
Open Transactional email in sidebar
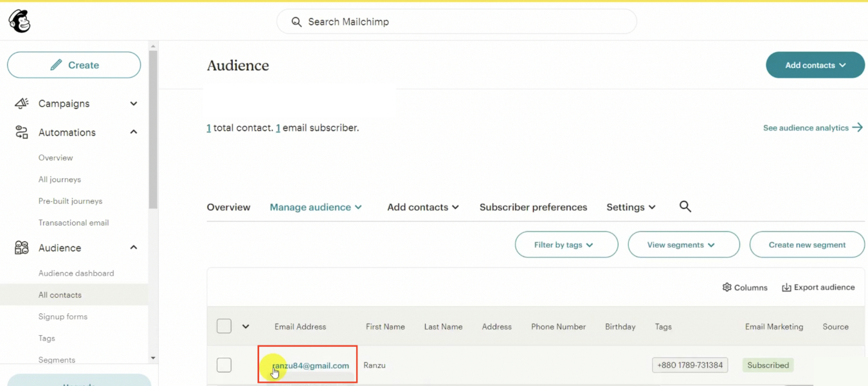pyautogui.click(x=74, y=223)
